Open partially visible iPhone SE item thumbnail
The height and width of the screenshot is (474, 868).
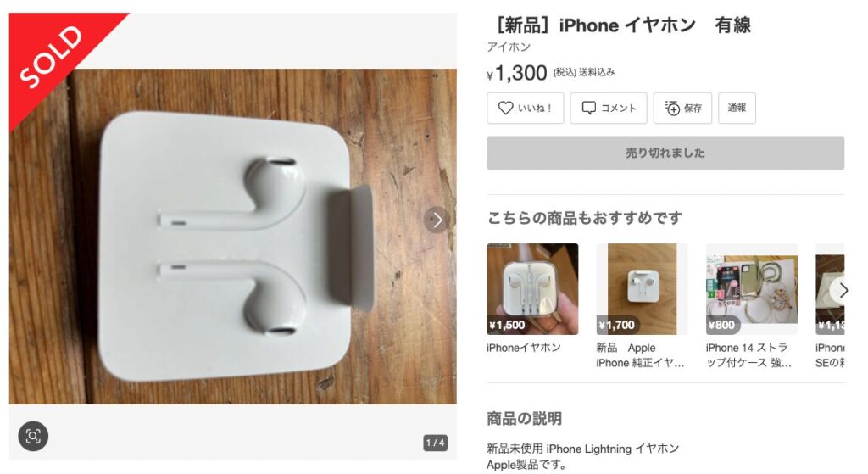tap(830, 289)
